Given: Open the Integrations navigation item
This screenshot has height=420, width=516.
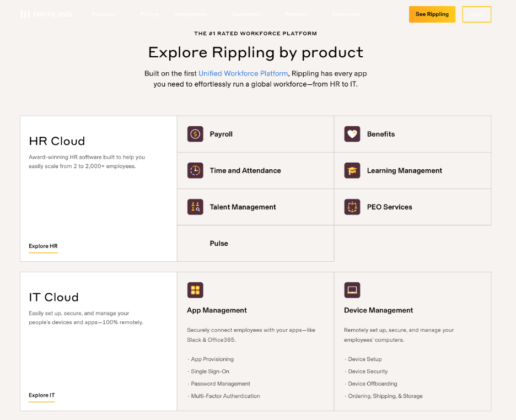Looking at the screenshot, I should (x=191, y=14).
